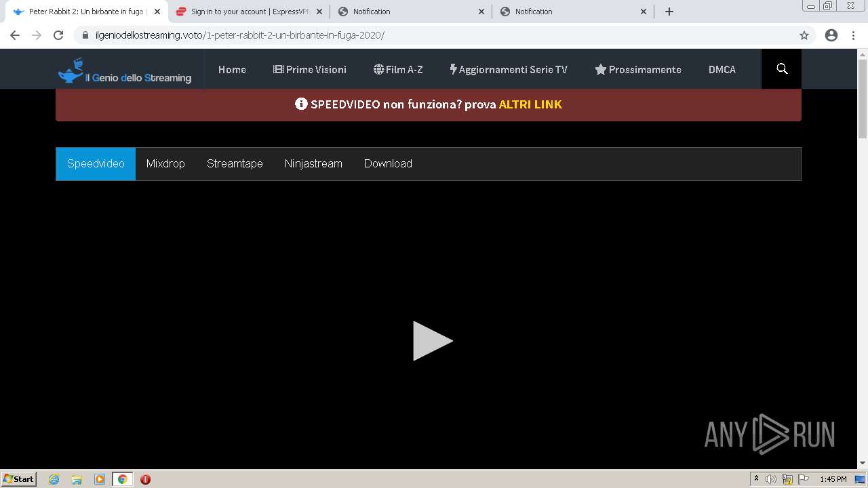This screenshot has height=488, width=868.
Task: Close the second Notification tab
Action: pos(644,12)
